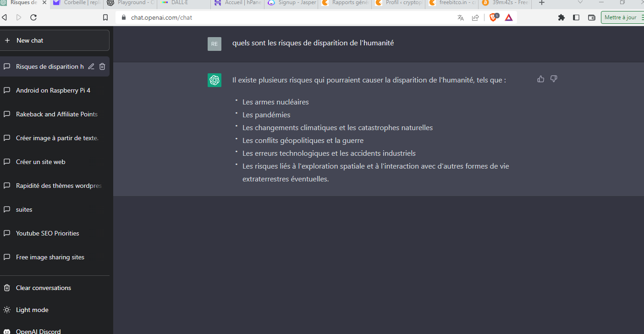The height and width of the screenshot is (334, 644).
Task: Click Clear conversations in sidebar
Action: click(43, 288)
